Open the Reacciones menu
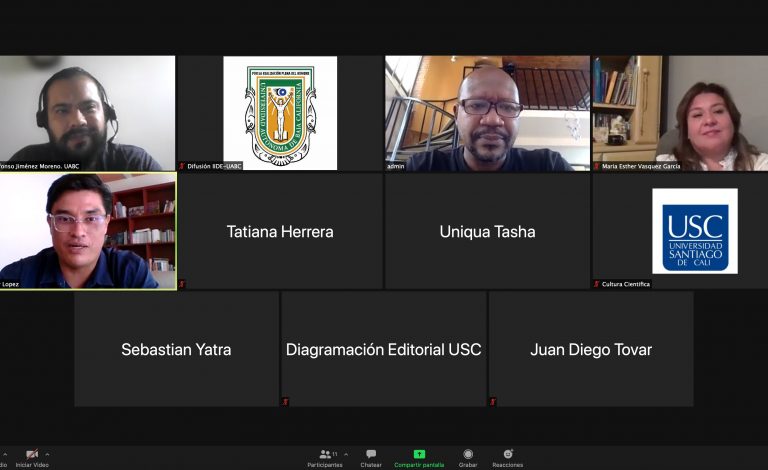768x470 pixels. (507, 456)
